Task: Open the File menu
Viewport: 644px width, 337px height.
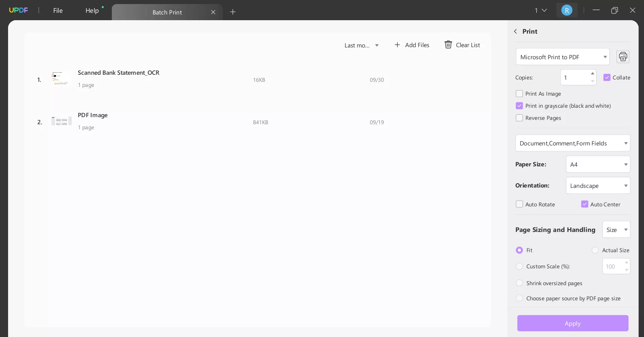Action: click(58, 10)
